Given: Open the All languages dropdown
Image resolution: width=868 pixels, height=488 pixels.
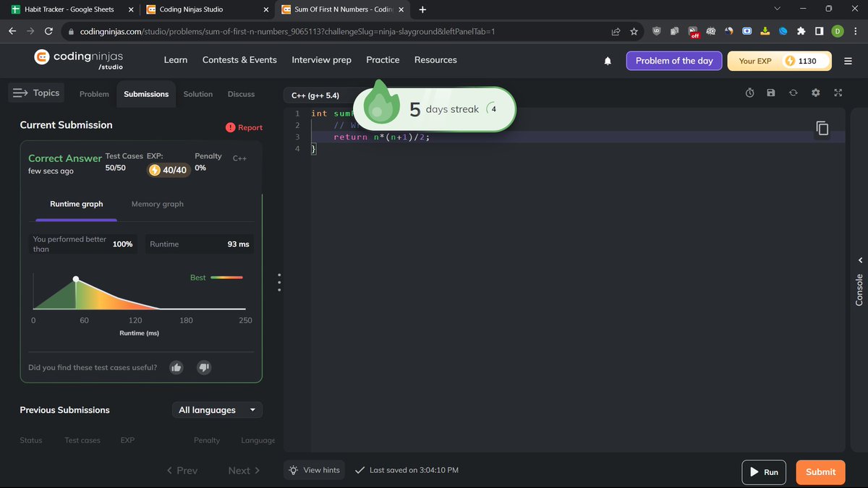Looking at the screenshot, I should pos(217,410).
